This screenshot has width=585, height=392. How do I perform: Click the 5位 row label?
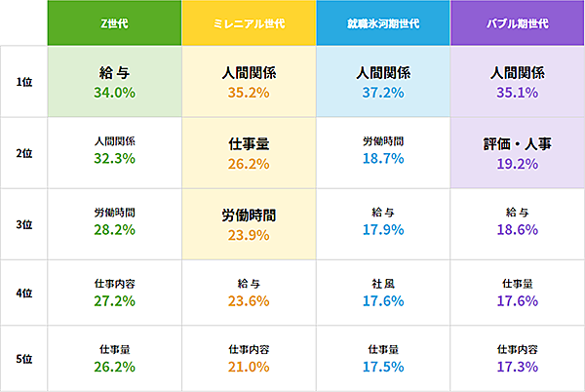coord(24,358)
